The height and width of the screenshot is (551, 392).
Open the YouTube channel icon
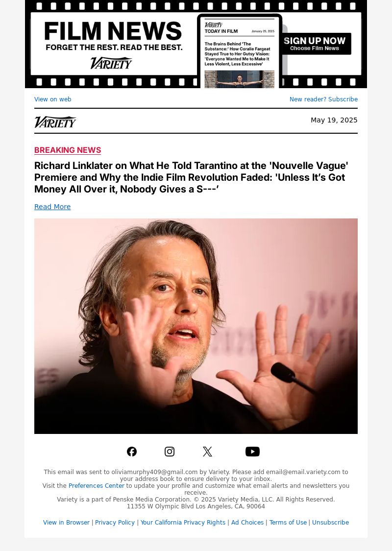click(252, 452)
